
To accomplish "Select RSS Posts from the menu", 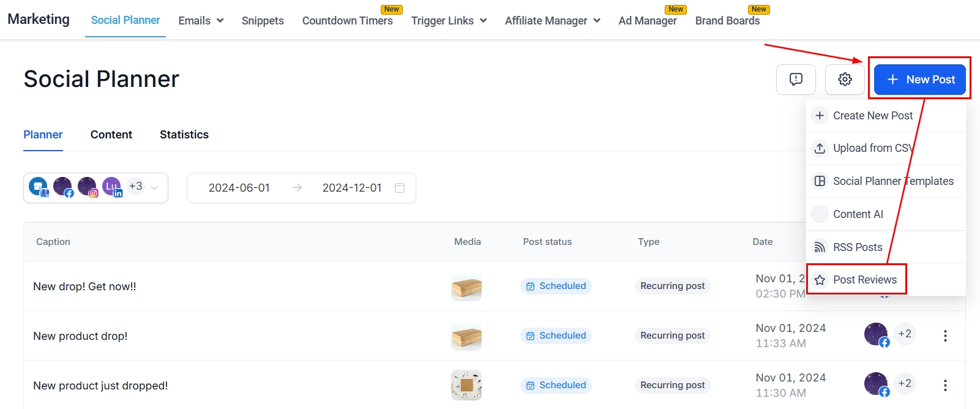I will point(857,247).
